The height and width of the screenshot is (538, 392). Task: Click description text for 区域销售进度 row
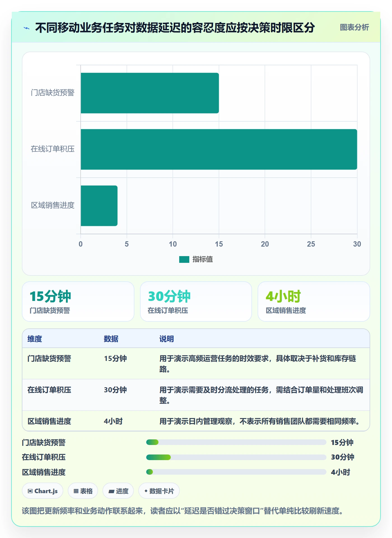tap(260, 421)
